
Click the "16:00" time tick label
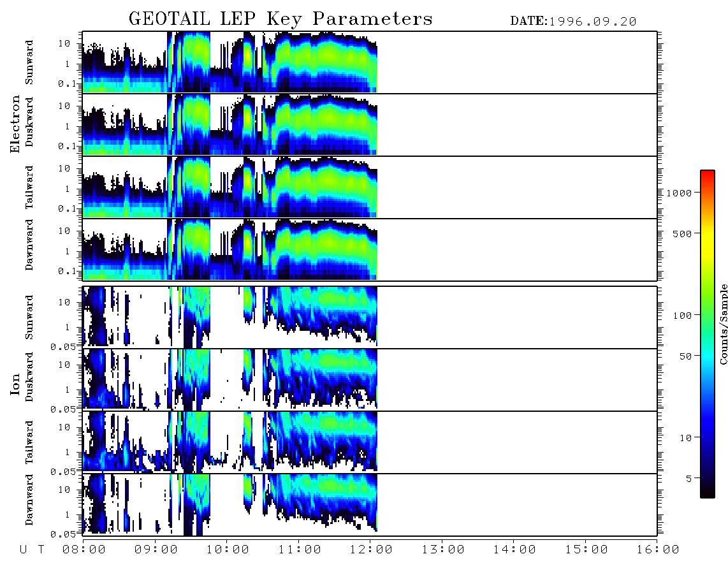(x=658, y=550)
